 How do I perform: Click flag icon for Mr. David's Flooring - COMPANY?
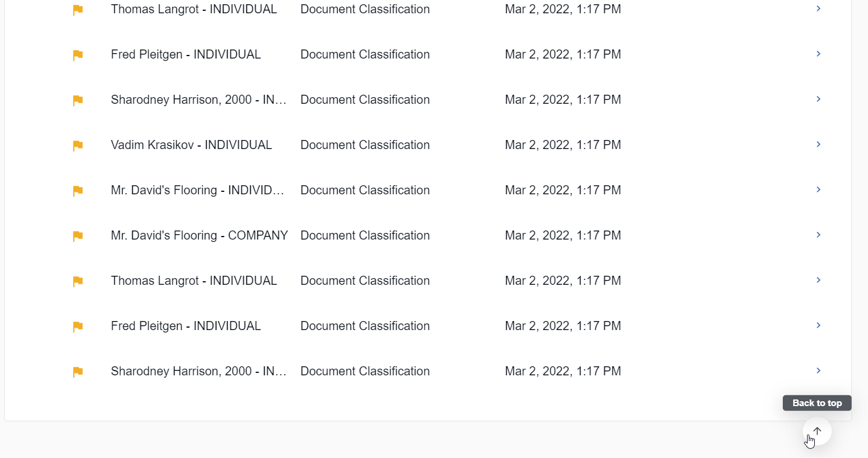tap(78, 236)
